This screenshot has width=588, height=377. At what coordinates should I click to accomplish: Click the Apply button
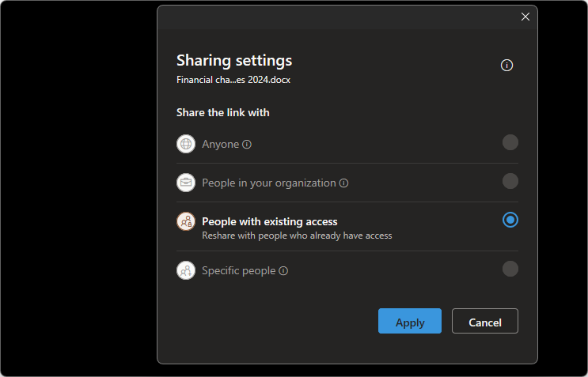410,322
